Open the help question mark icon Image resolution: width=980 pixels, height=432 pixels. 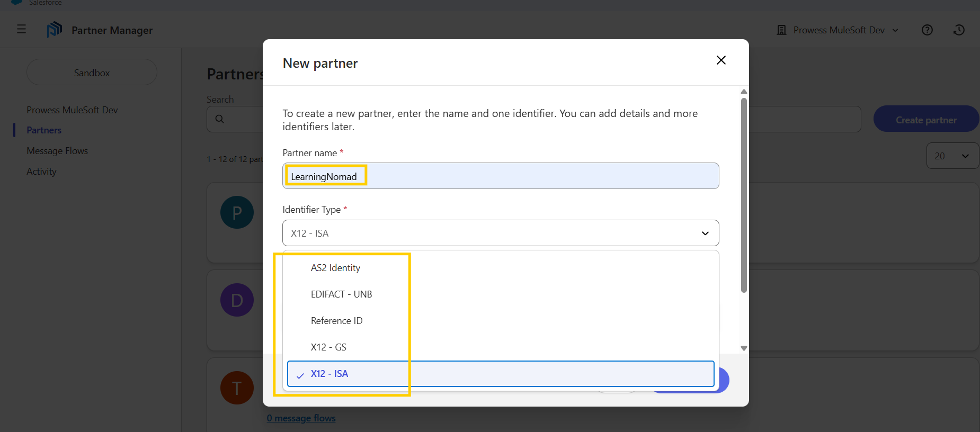926,30
